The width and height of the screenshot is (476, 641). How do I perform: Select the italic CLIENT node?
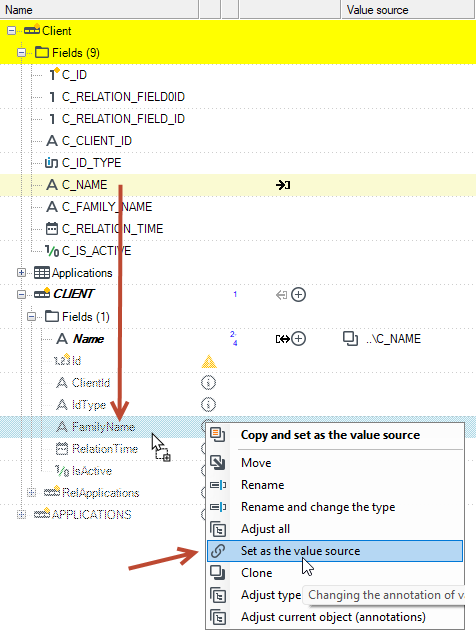click(x=74, y=294)
